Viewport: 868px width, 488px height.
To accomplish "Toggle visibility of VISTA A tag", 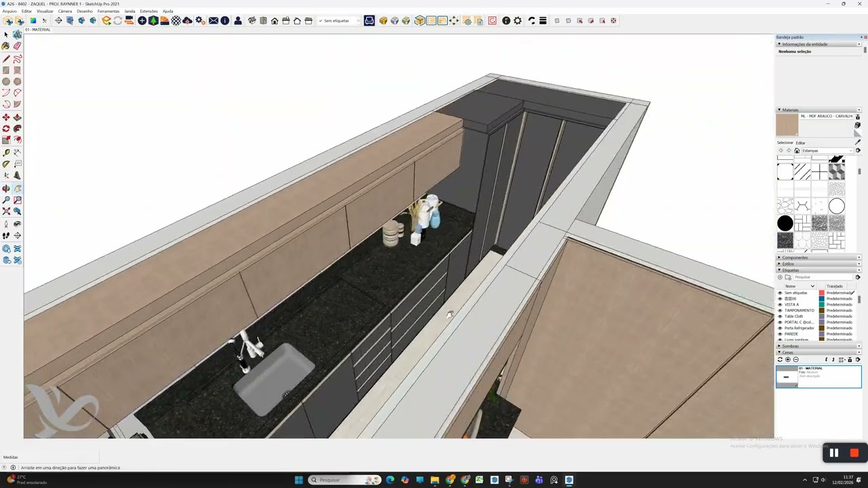I will click(780, 304).
